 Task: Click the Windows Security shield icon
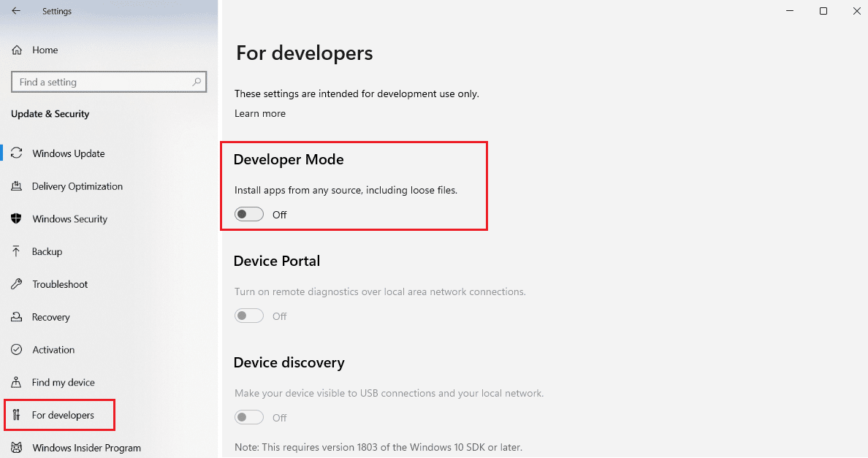17,218
